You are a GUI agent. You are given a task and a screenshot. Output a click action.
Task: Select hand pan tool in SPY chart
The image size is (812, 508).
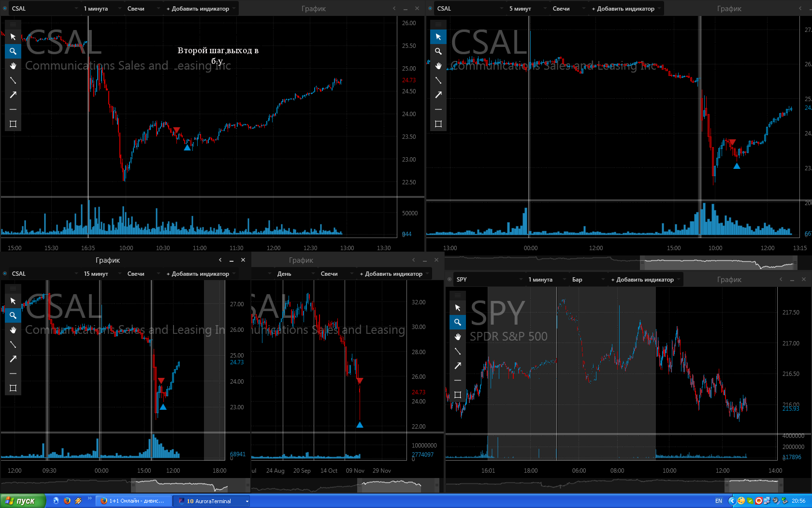tap(458, 337)
